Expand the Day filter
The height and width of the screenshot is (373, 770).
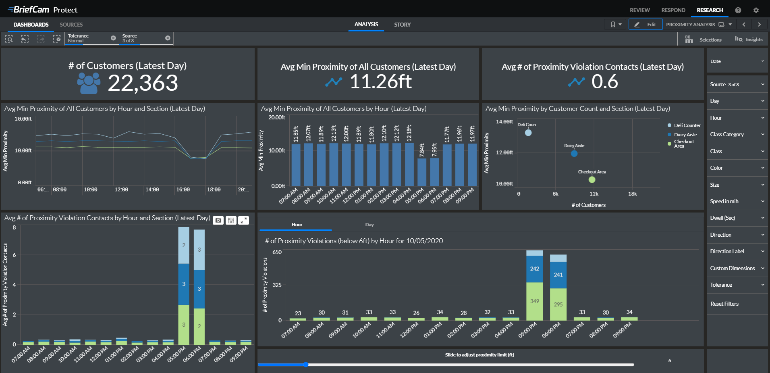click(x=736, y=101)
